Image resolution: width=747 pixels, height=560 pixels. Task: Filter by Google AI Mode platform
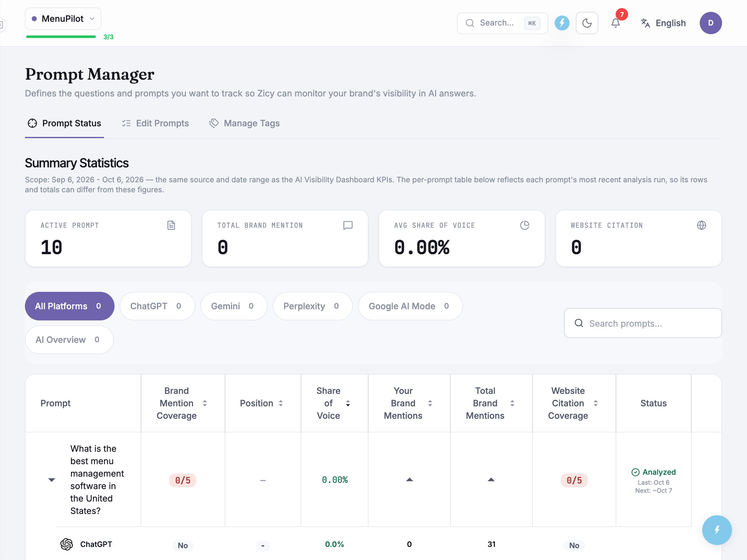[410, 306]
